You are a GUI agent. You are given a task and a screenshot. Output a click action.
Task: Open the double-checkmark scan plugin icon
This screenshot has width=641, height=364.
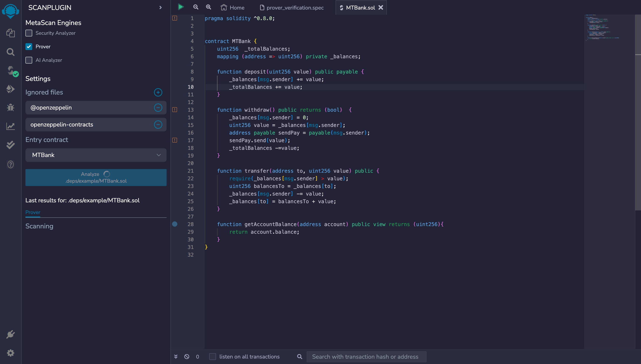[x=11, y=145]
